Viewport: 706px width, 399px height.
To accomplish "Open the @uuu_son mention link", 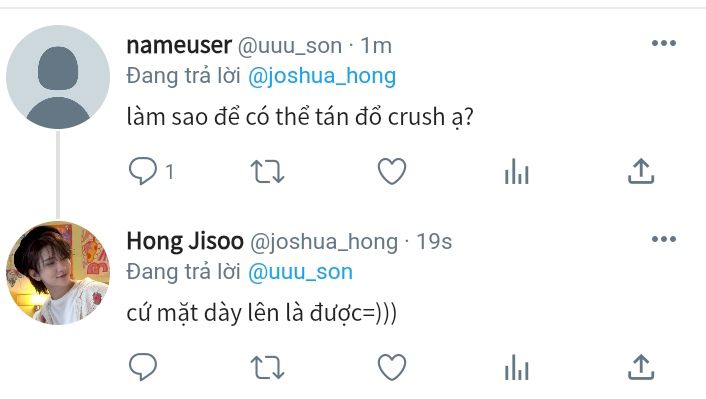I will point(300,272).
